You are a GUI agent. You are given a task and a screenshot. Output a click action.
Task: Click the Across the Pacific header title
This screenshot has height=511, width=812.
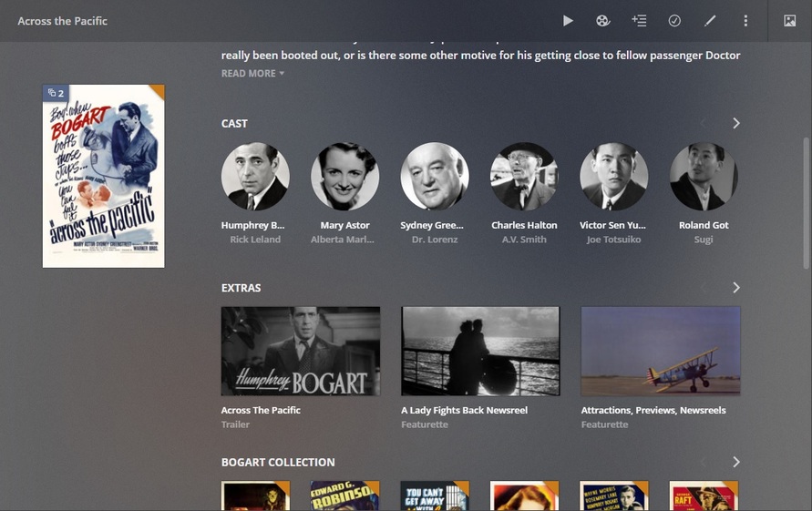[x=62, y=21]
